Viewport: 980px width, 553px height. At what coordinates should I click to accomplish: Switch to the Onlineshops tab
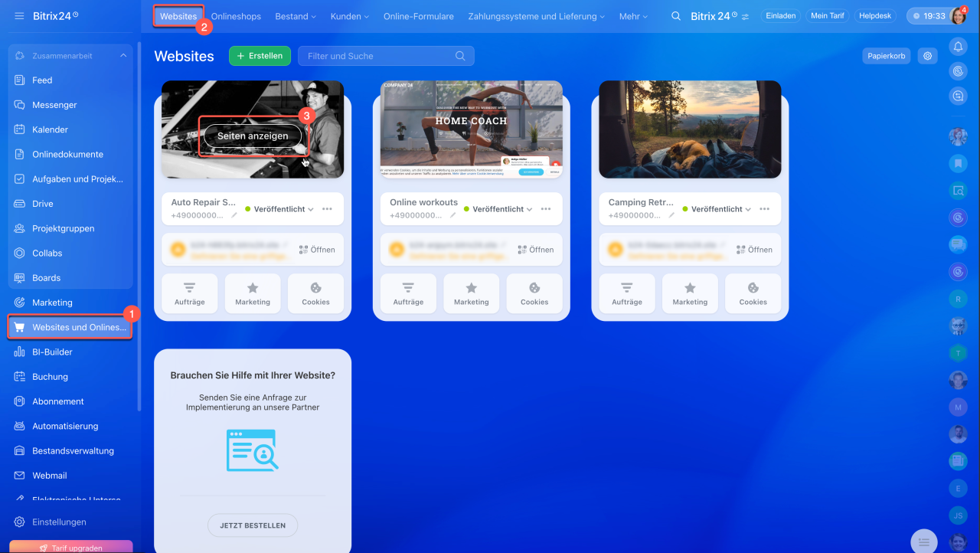coord(236,16)
